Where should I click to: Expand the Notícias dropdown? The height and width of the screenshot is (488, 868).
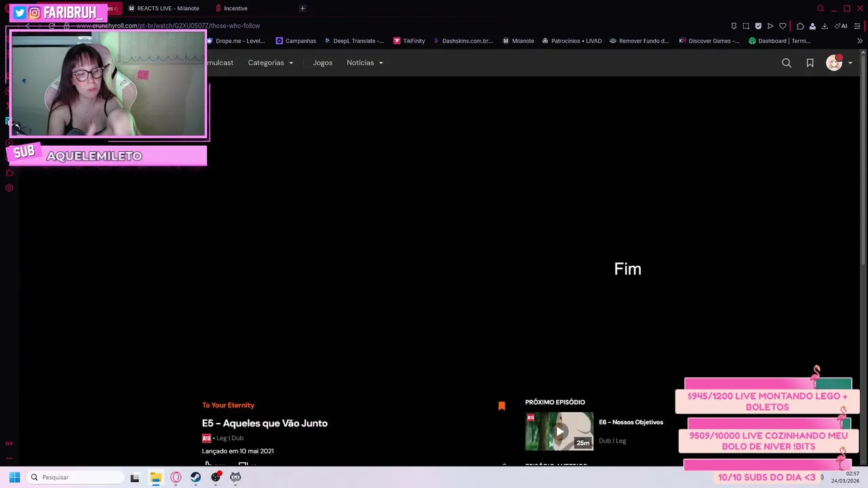pos(365,63)
